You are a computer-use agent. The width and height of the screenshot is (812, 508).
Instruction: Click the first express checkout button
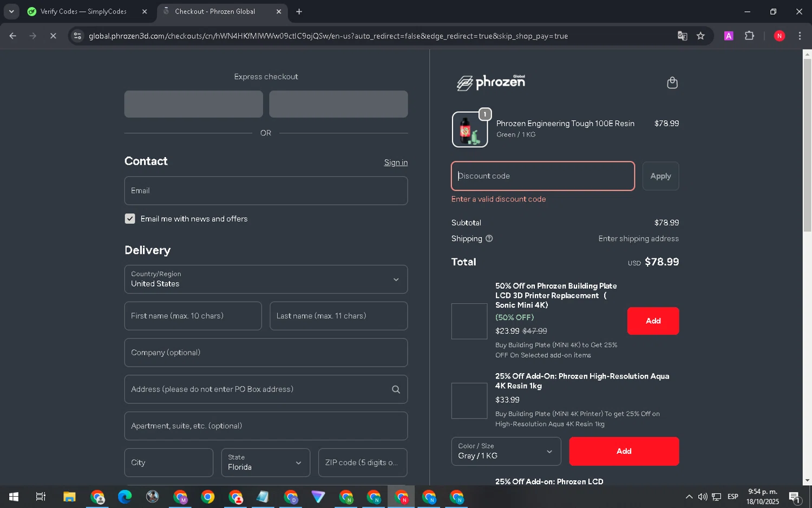[193, 104]
